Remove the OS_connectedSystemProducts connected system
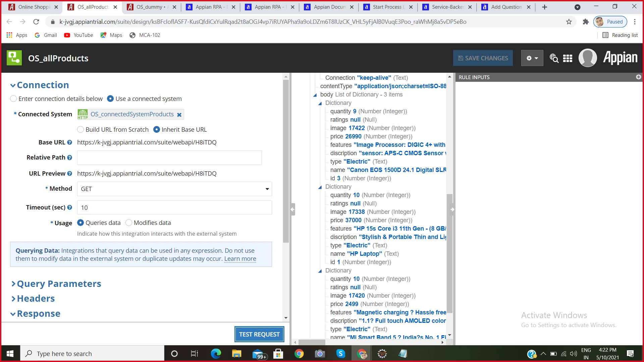This screenshot has height=362, width=644. (179, 115)
